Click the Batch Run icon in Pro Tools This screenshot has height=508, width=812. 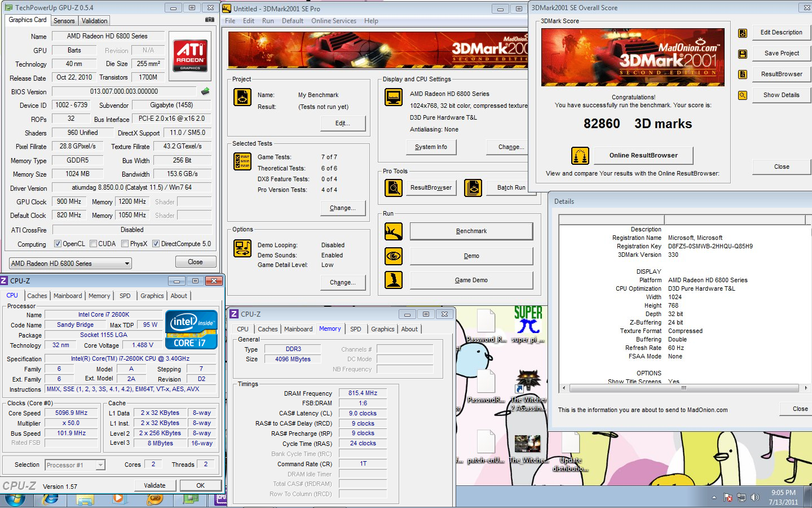point(473,187)
